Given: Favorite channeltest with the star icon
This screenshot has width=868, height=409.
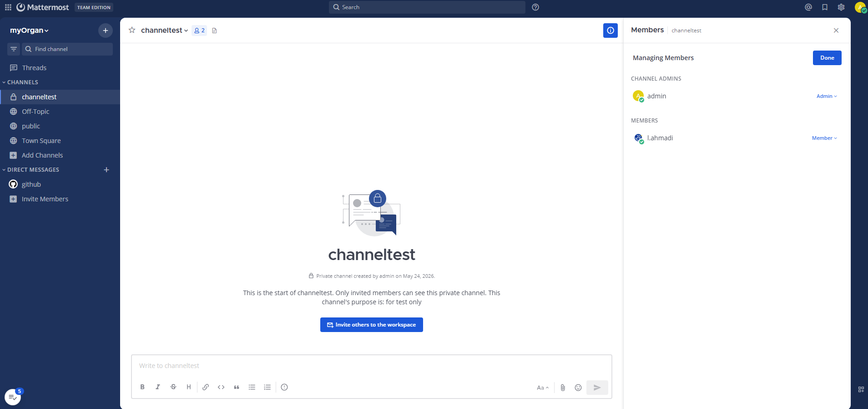Looking at the screenshot, I should point(132,30).
